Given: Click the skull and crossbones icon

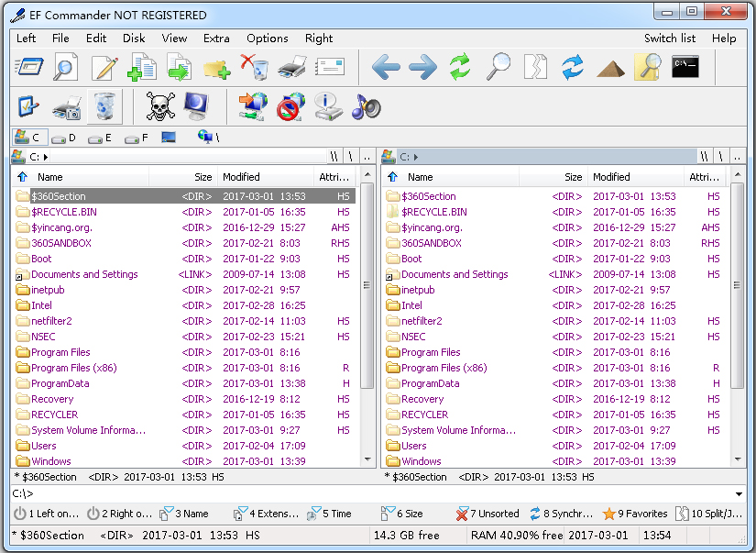Looking at the screenshot, I should (160, 106).
